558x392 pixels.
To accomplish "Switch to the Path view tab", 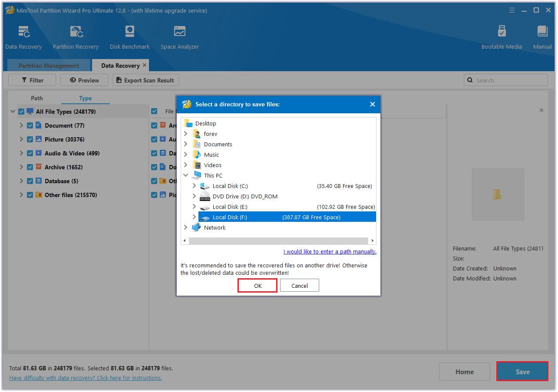I will point(37,98).
